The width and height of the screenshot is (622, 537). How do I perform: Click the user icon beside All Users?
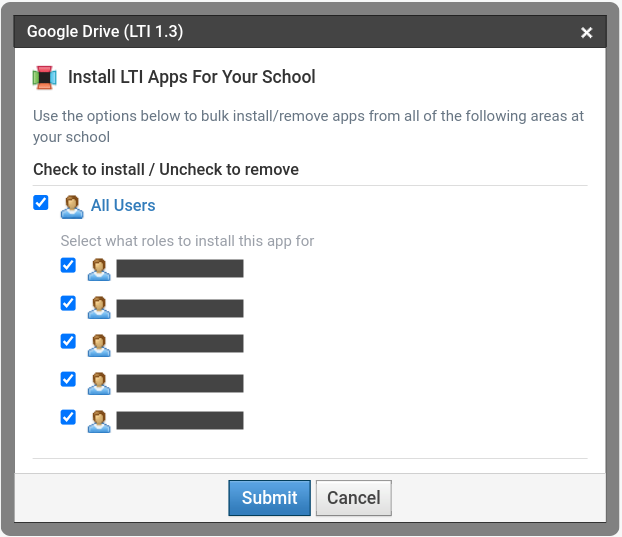72,207
